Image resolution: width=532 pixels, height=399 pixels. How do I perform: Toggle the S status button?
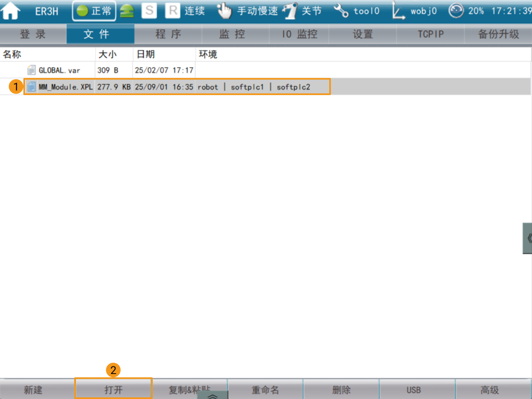[149, 10]
